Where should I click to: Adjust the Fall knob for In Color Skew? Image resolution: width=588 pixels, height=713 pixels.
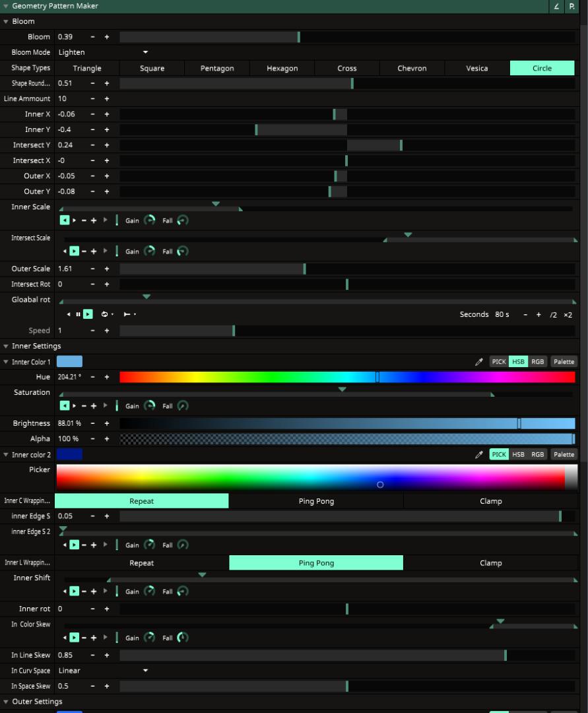tap(183, 638)
